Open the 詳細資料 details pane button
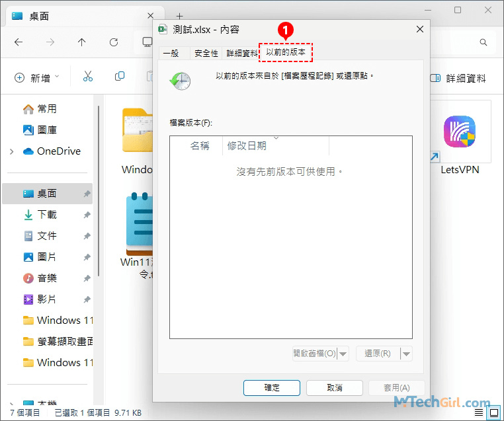 [458, 78]
